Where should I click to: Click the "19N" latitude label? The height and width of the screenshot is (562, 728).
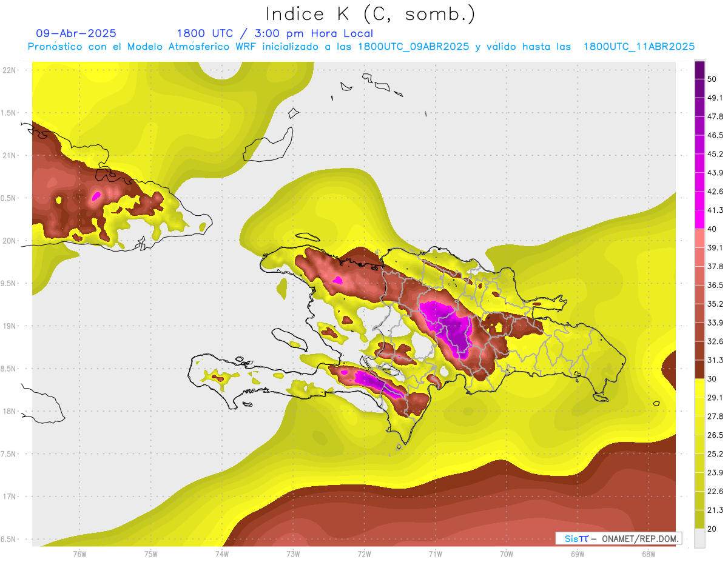(10, 326)
